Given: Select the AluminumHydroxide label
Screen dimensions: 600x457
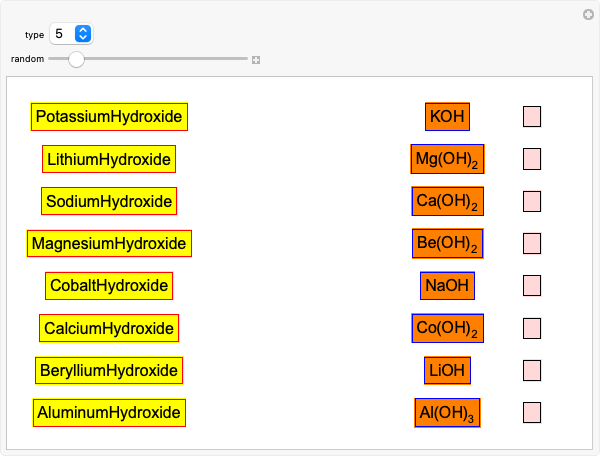Looking at the screenshot, I should click(109, 412).
